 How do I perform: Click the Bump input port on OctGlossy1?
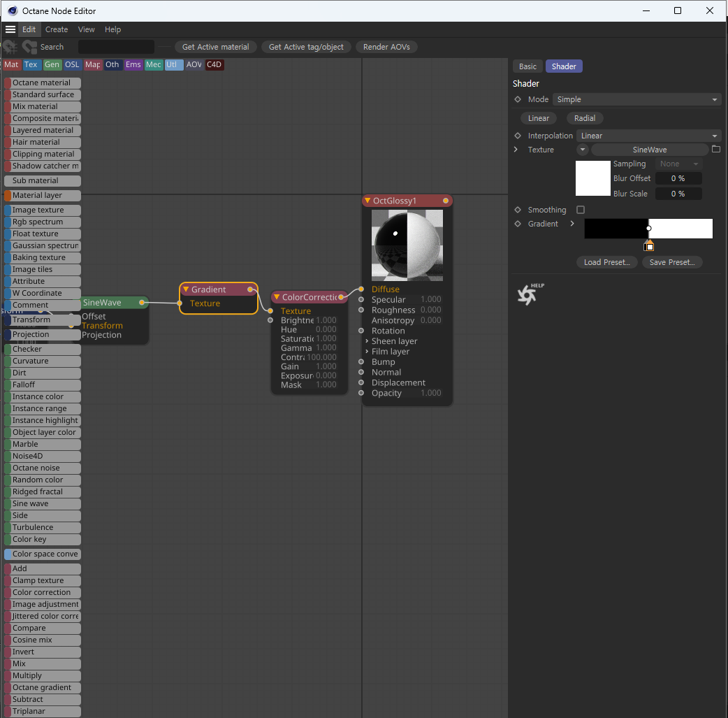pyautogui.click(x=361, y=361)
